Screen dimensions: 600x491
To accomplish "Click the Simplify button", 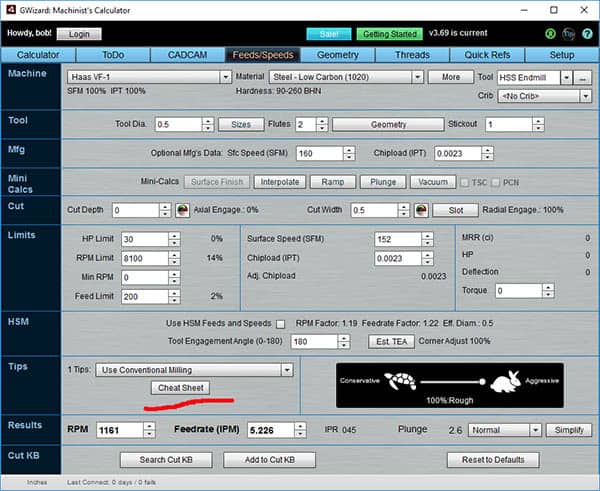I will (x=569, y=430).
